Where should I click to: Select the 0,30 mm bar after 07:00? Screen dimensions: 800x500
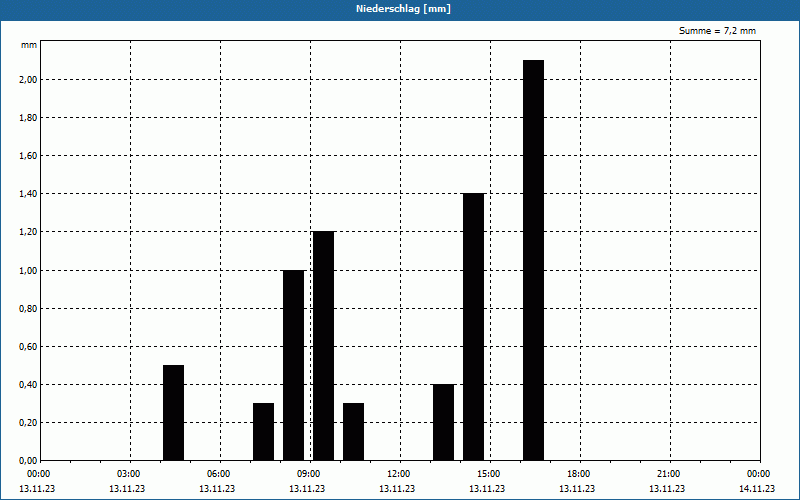(x=263, y=432)
